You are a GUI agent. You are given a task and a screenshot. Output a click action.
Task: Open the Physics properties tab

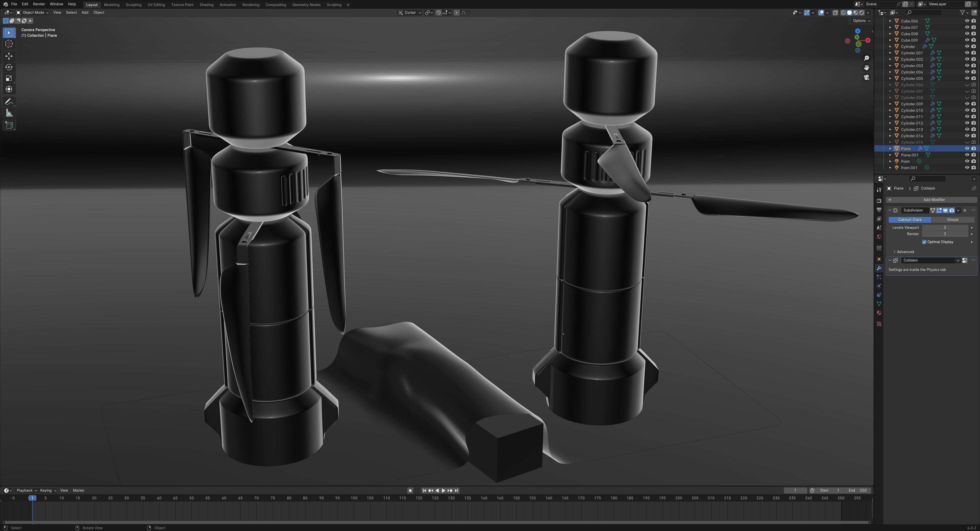879,286
